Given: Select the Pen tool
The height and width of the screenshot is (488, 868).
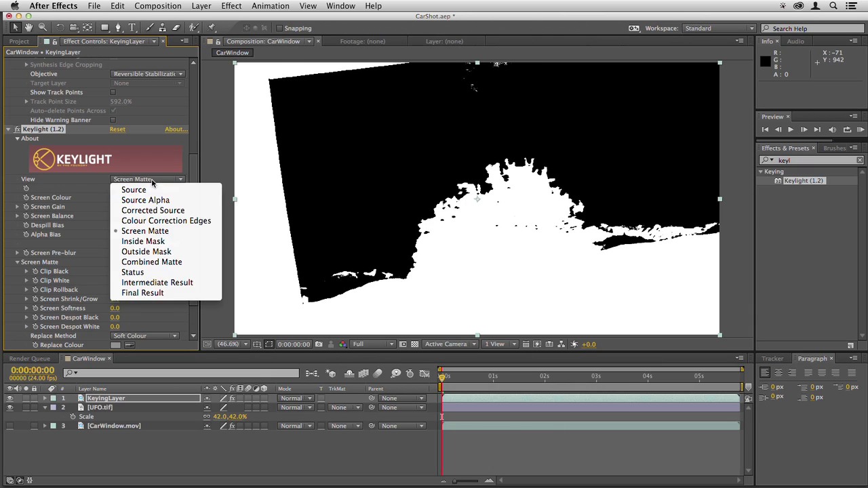Looking at the screenshot, I should [x=118, y=28].
